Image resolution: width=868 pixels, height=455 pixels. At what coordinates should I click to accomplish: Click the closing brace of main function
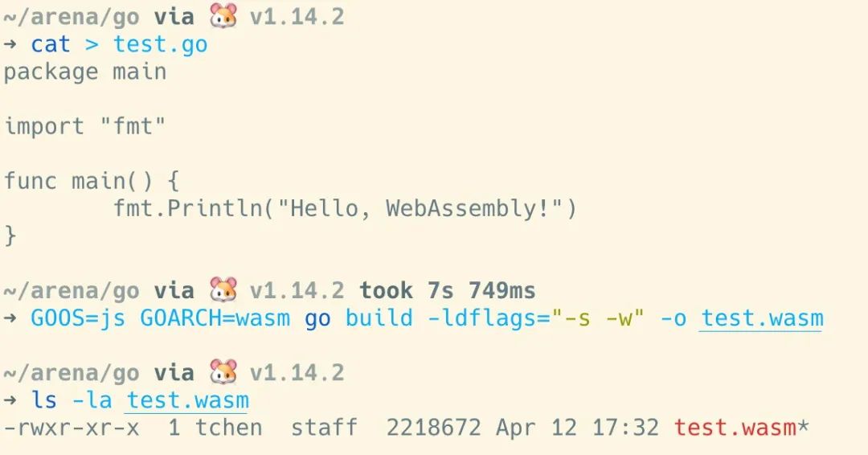10,236
